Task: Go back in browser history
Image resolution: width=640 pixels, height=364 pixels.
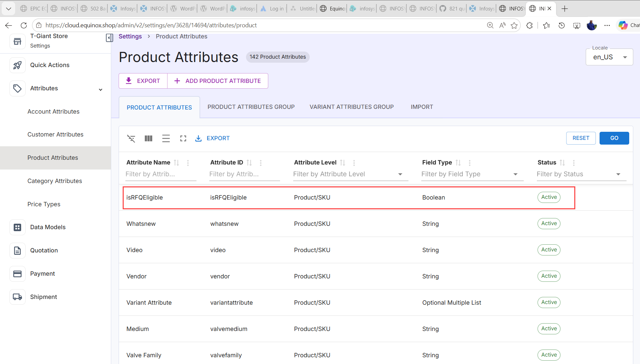Action: (x=9, y=25)
